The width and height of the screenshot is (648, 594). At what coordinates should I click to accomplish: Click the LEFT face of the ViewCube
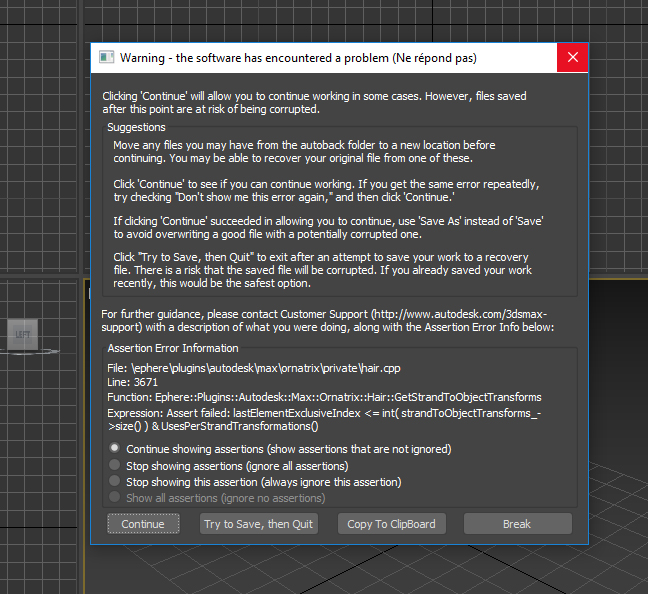click(x=22, y=335)
